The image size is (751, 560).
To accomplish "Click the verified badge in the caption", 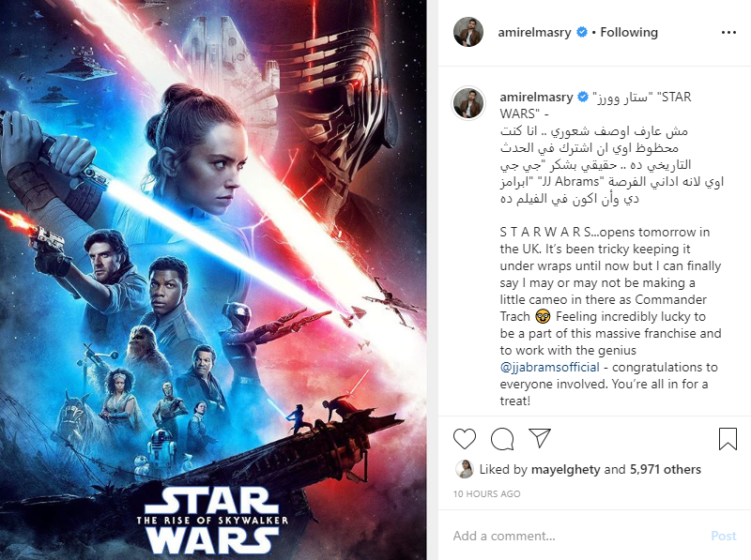I will point(583,98).
